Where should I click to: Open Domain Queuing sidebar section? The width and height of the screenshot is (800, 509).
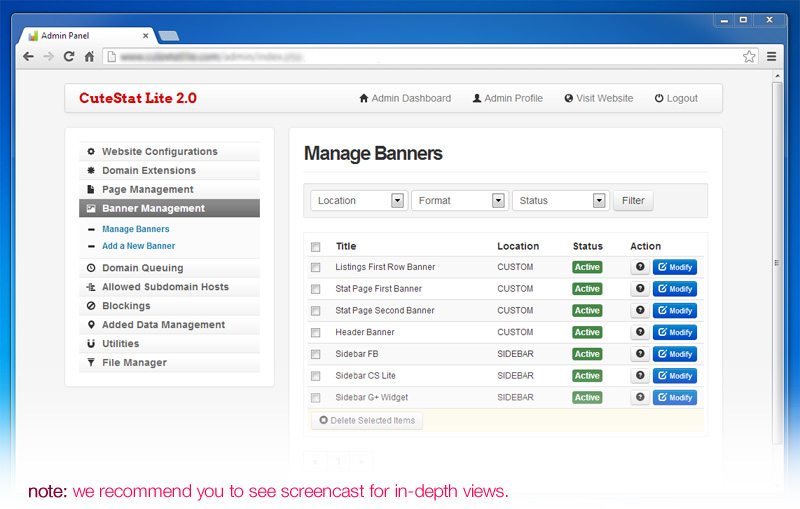(x=169, y=268)
